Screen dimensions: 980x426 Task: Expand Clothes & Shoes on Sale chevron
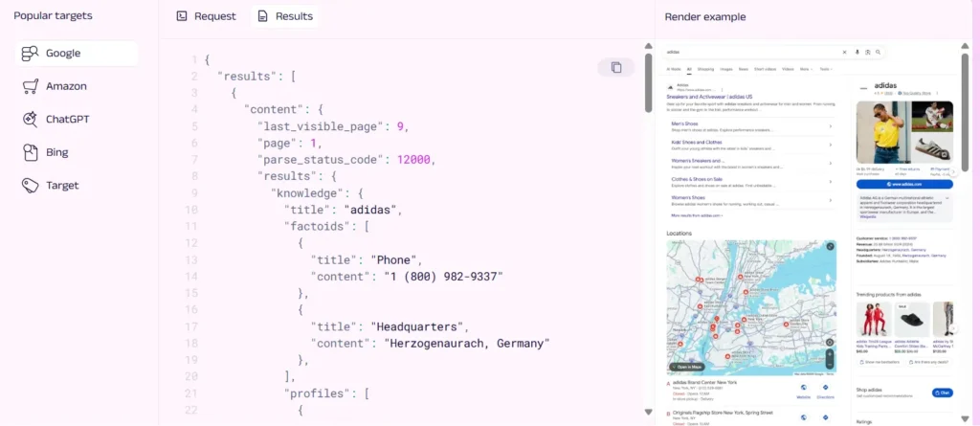[x=830, y=182]
